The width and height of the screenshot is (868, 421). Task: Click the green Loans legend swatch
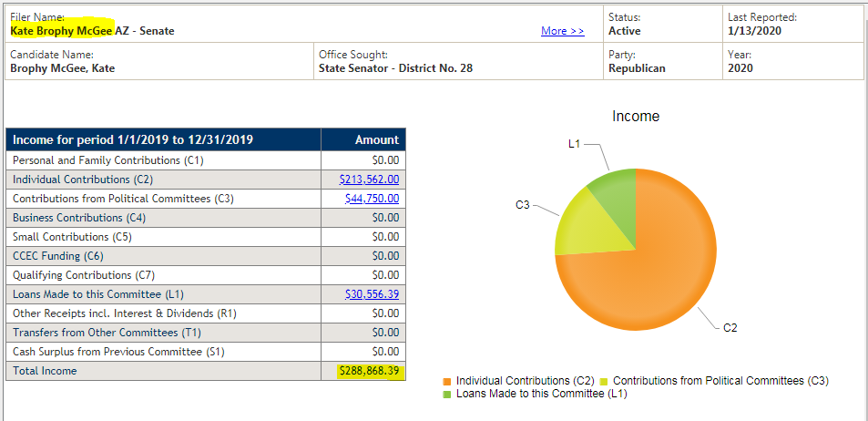pos(446,395)
